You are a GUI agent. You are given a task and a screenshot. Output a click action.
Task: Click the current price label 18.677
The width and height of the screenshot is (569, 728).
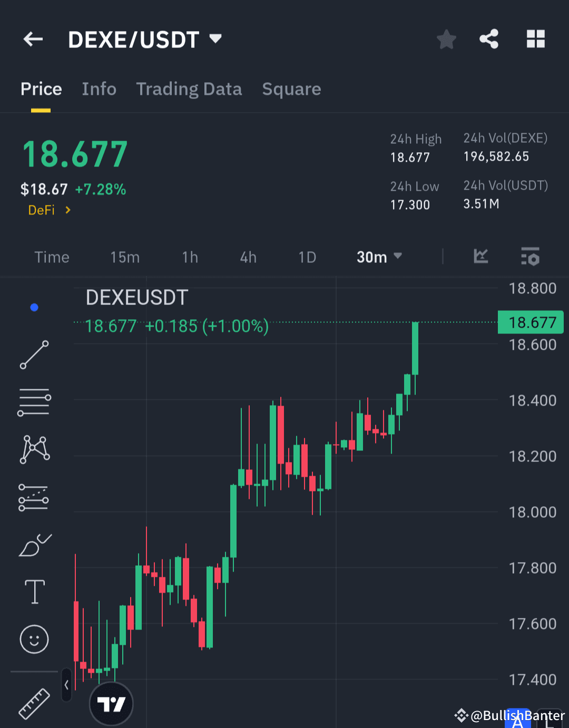531,322
